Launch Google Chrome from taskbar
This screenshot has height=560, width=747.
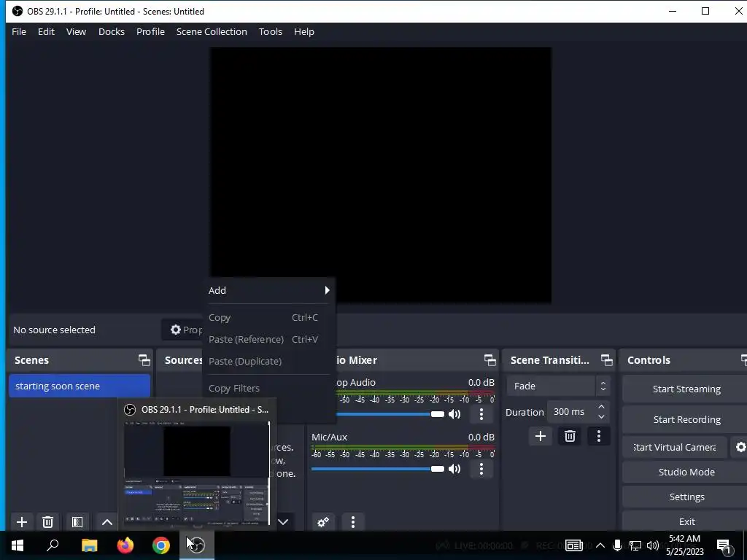pyautogui.click(x=161, y=545)
